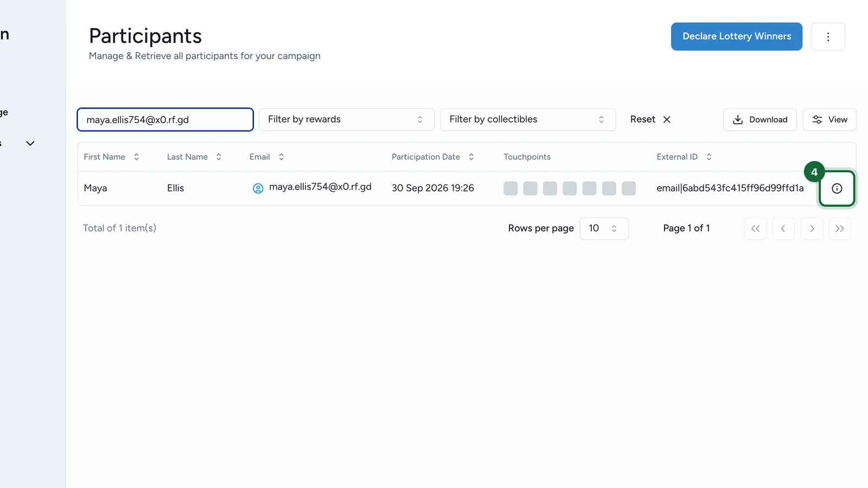Open participant info icon for Maya Ellis

837,188
